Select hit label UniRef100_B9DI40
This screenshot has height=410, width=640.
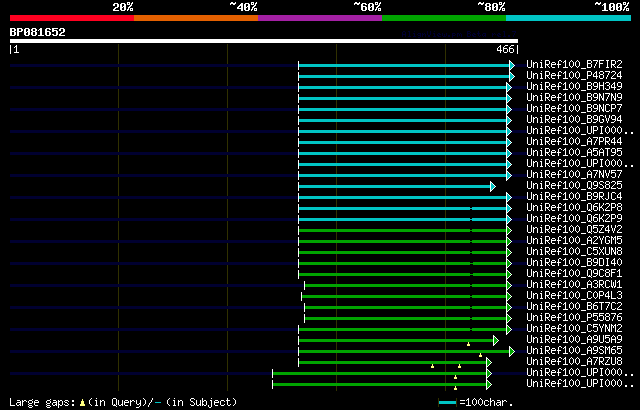tap(574, 263)
